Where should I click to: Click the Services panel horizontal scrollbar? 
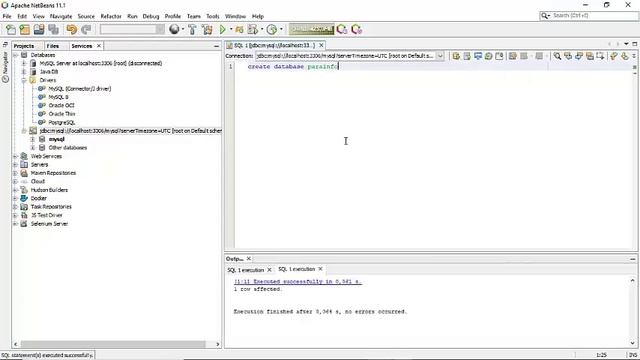pyautogui.click(x=113, y=344)
